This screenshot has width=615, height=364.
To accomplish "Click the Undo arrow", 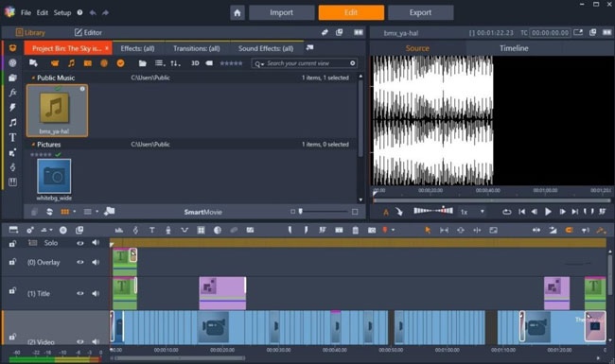I will (x=93, y=12).
